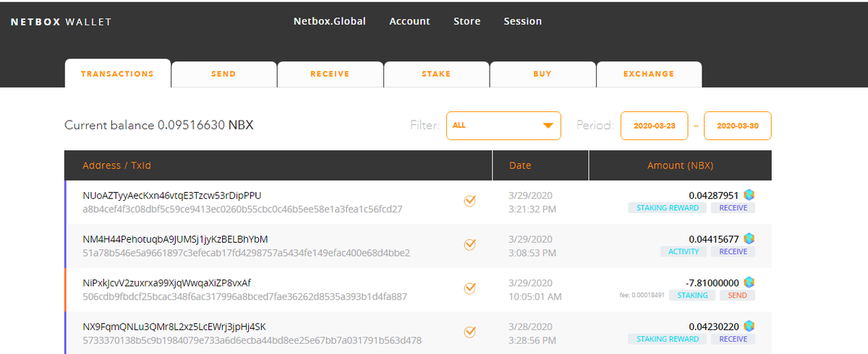Select TxId starting 5733370138b5c9b1
Viewport: 868px width, 354px height.
click(252, 340)
